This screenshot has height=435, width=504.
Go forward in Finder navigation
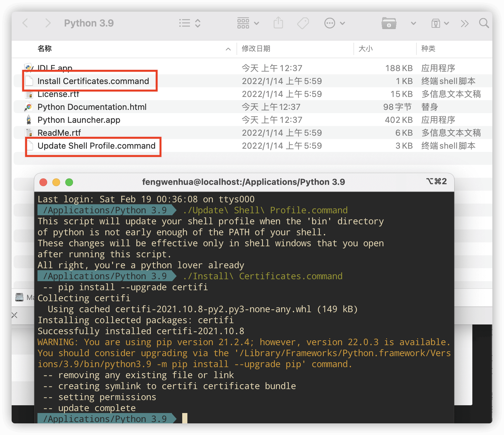pyautogui.click(x=48, y=23)
